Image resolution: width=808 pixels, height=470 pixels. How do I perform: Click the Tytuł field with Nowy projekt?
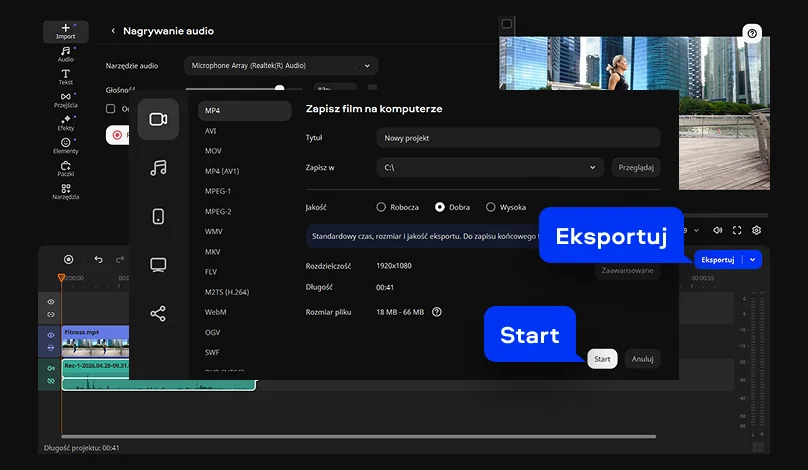pyautogui.click(x=518, y=138)
